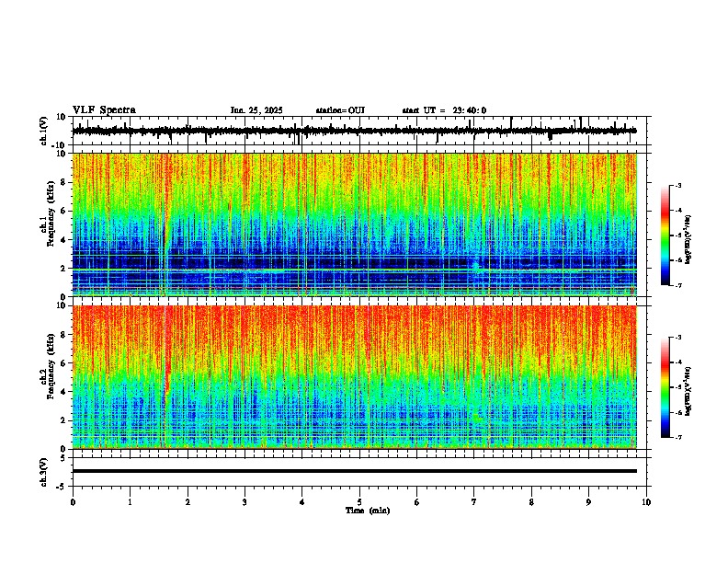Click the time axis tick label "7"
This screenshot has height=563, width=728.
(x=474, y=502)
